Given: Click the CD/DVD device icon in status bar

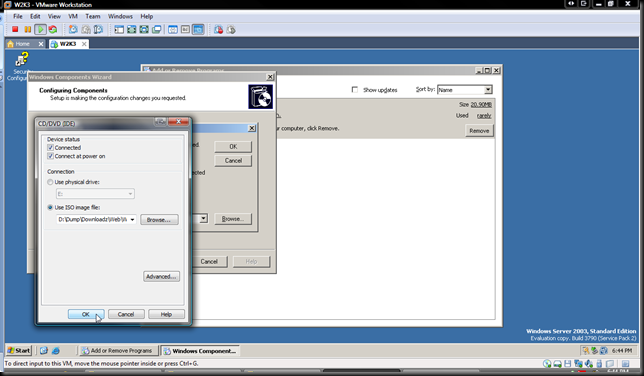Looking at the screenshot, I should click(x=547, y=364).
